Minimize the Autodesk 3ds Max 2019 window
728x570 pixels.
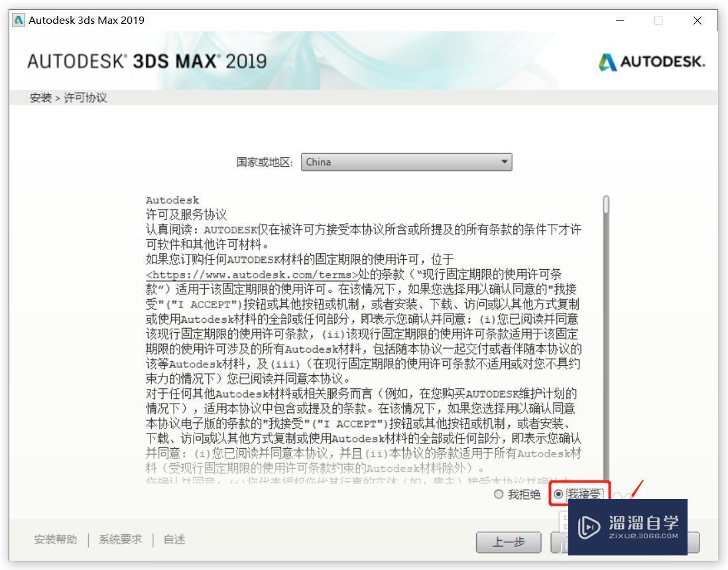(x=620, y=21)
